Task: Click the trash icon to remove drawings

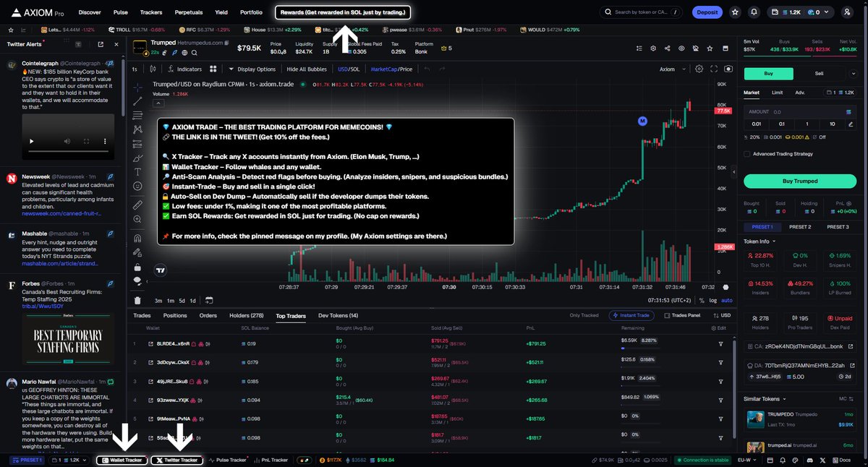Action: pyautogui.click(x=137, y=300)
